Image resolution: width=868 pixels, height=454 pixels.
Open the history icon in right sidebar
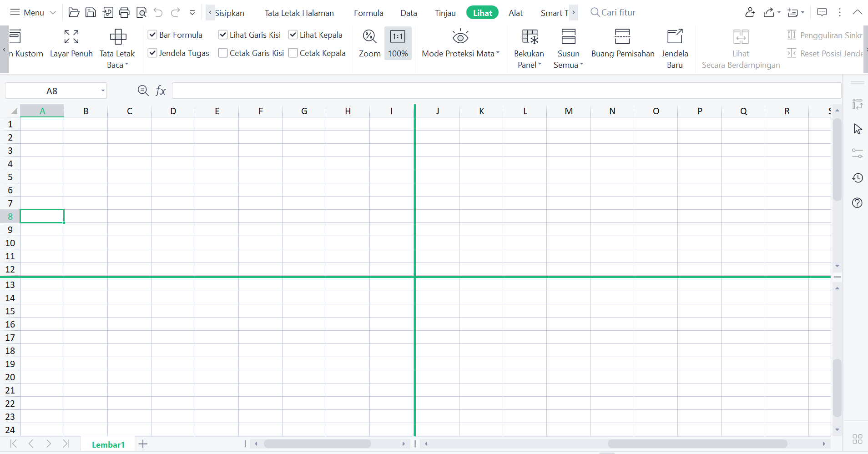857,178
